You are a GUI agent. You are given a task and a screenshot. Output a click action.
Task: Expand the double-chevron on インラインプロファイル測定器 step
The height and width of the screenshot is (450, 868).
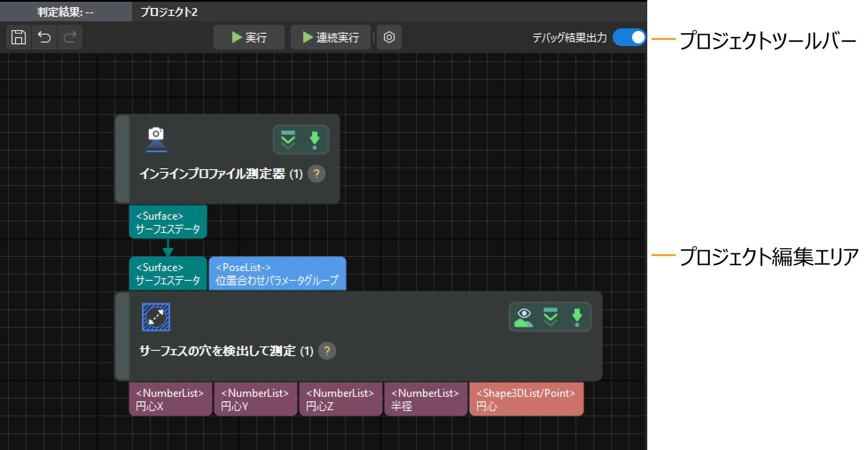click(x=288, y=140)
